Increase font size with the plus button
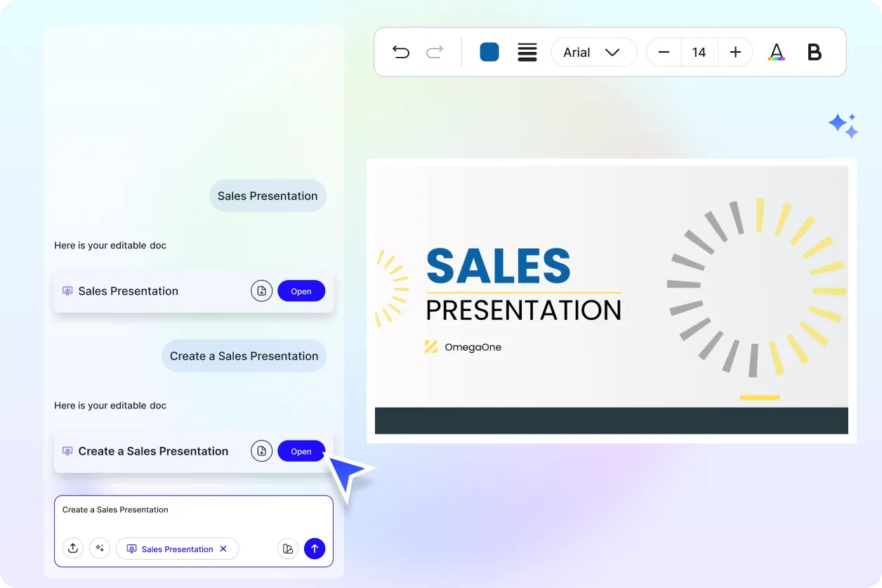 click(x=735, y=52)
